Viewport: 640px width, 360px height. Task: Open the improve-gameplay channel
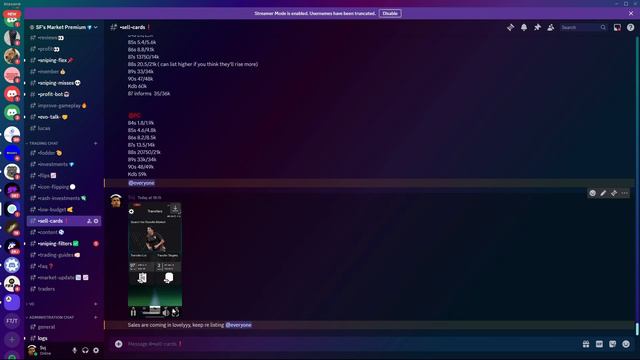[x=64, y=106]
